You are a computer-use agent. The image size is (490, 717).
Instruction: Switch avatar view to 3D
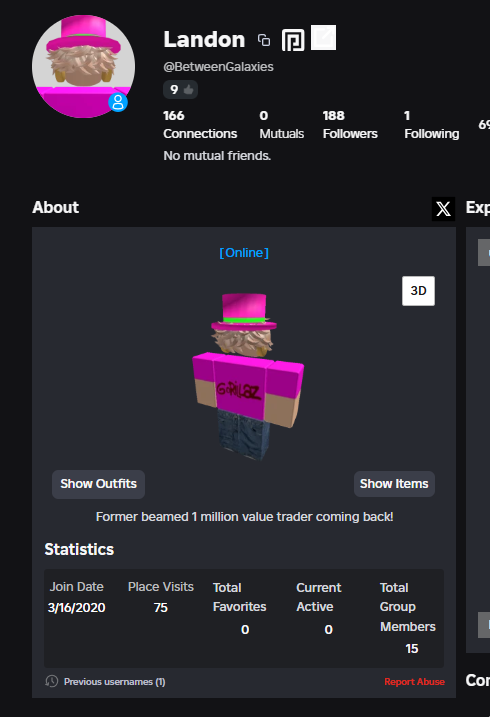coord(418,291)
